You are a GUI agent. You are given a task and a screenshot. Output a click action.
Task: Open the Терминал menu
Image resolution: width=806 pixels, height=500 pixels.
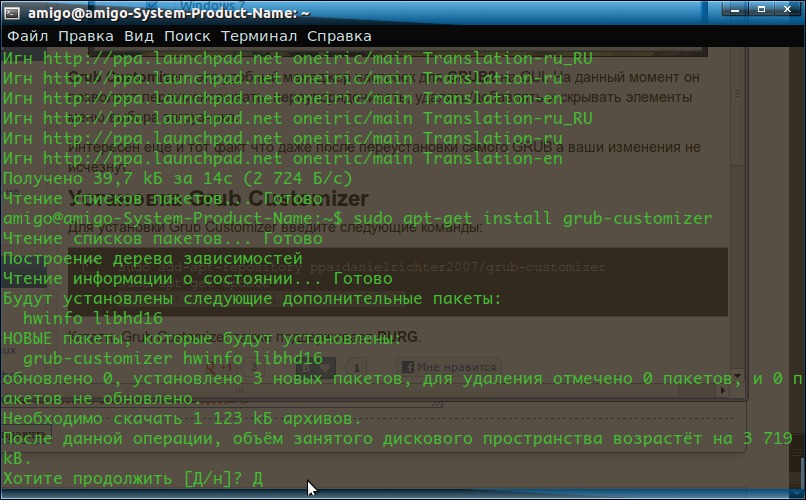[259, 36]
